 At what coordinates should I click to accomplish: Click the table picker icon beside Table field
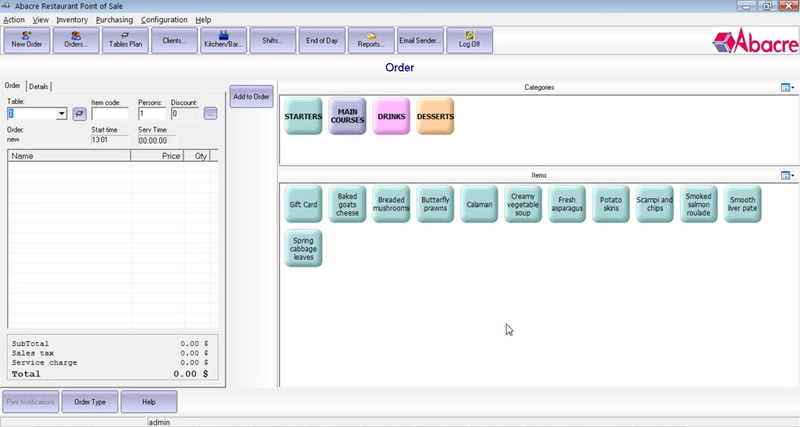(x=79, y=114)
